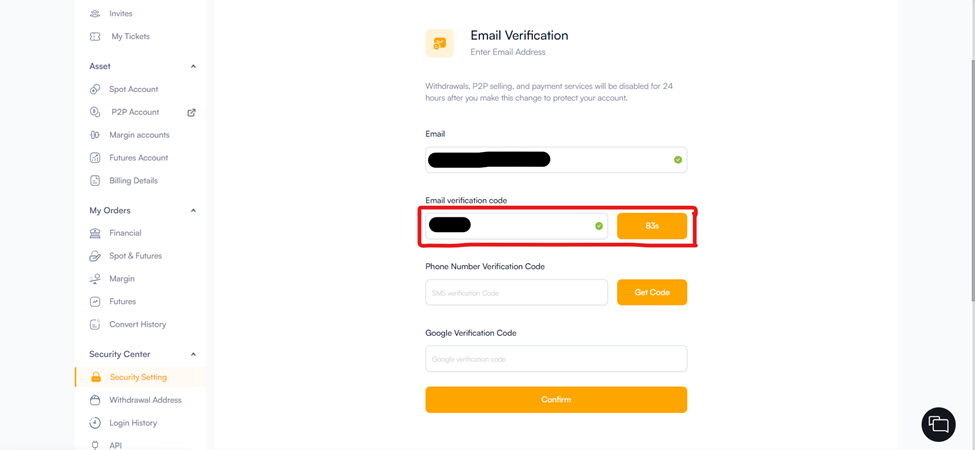Viewport: 975px width, 450px height.
Task: Collapse the My Orders section
Action: pyautogui.click(x=193, y=211)
